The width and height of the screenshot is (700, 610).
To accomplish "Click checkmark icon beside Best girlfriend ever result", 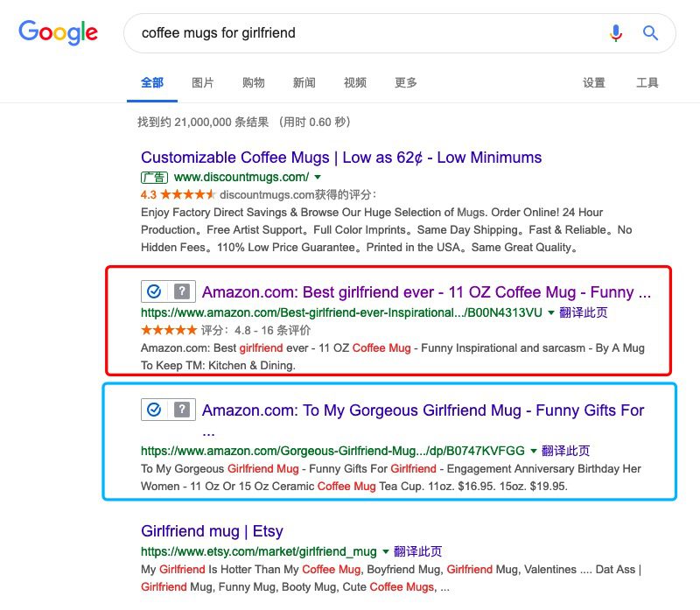I will (x=154, y=291).
